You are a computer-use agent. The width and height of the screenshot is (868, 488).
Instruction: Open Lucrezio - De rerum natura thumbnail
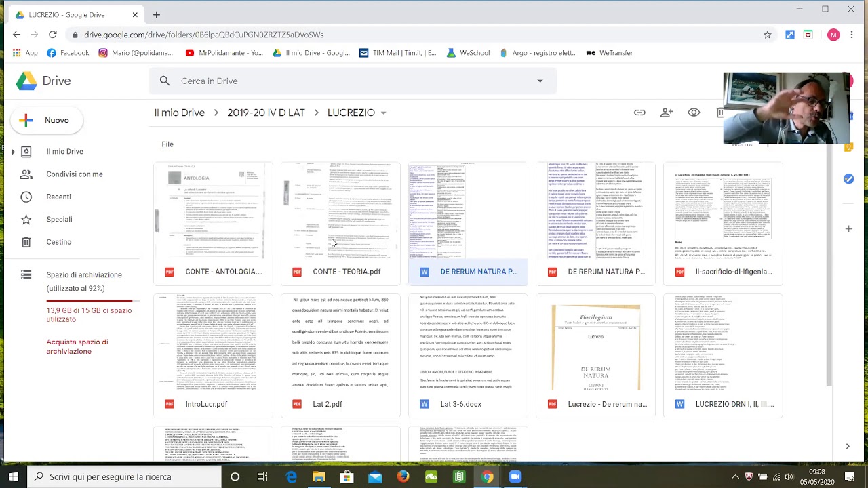point(595,343)
